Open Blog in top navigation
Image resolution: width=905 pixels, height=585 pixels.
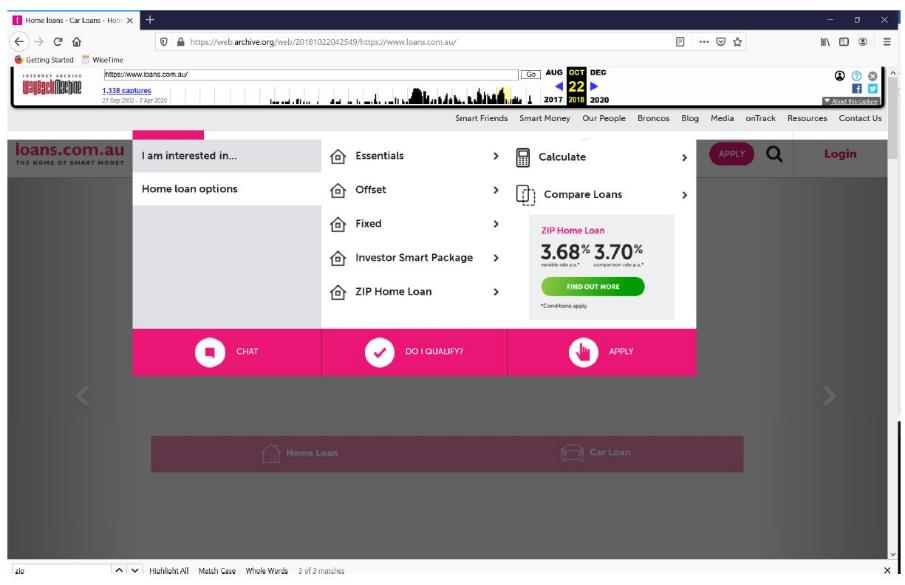click(x=690, y=118)
